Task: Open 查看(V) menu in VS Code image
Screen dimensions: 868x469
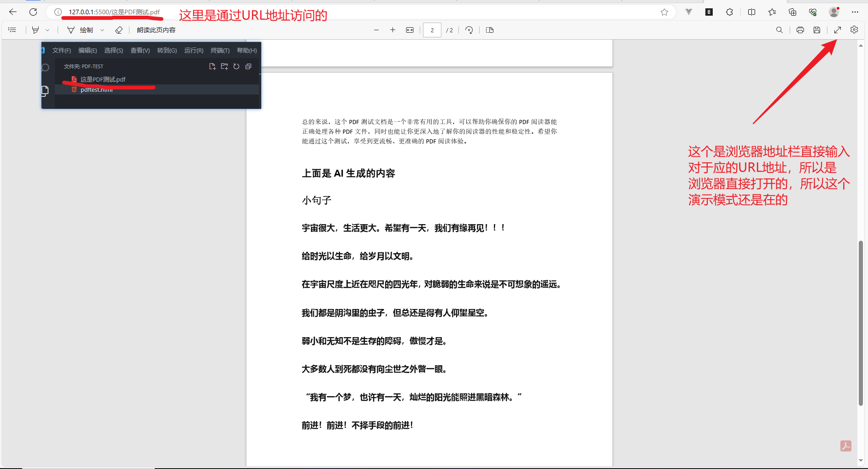Action: tap(140, 50)
